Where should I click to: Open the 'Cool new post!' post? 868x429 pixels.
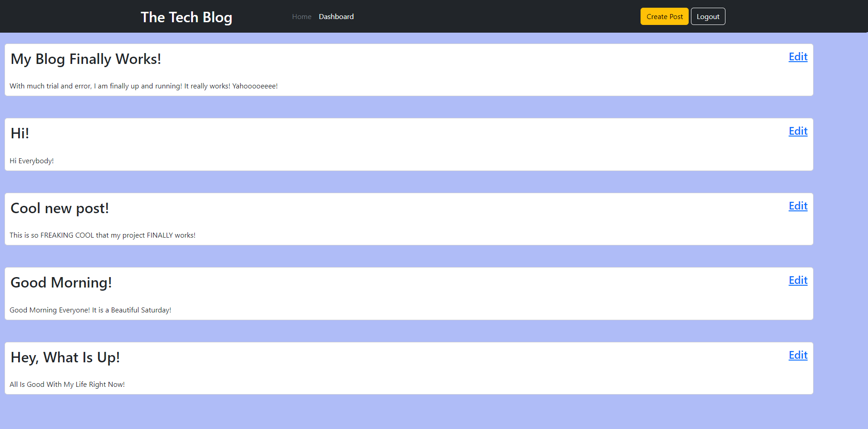[x=59, y=208]
